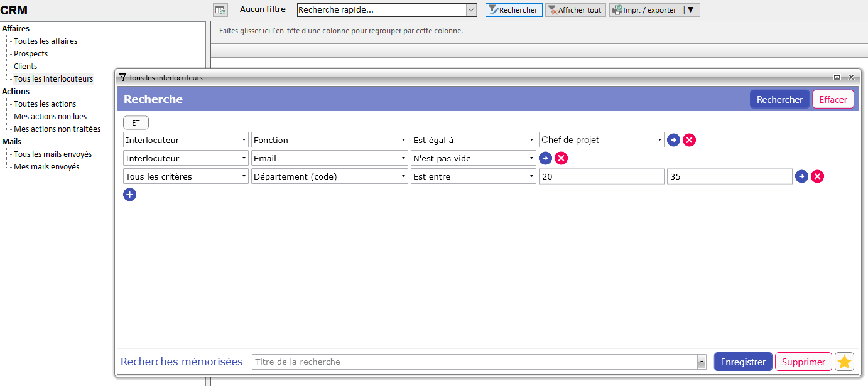Click the blue arrow icon on the Fonction criteria row
This screenshot has width=868, height=386.
(x=673, y=139)
